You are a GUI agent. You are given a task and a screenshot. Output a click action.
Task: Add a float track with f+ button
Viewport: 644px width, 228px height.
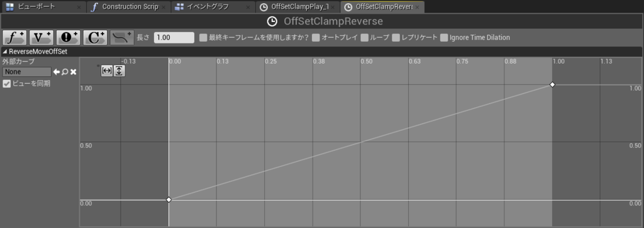pos(15,37)
